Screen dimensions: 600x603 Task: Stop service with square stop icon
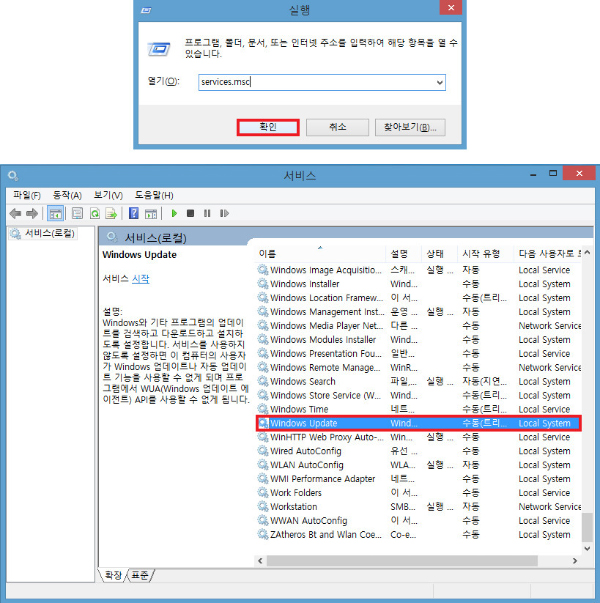[190, 213]
